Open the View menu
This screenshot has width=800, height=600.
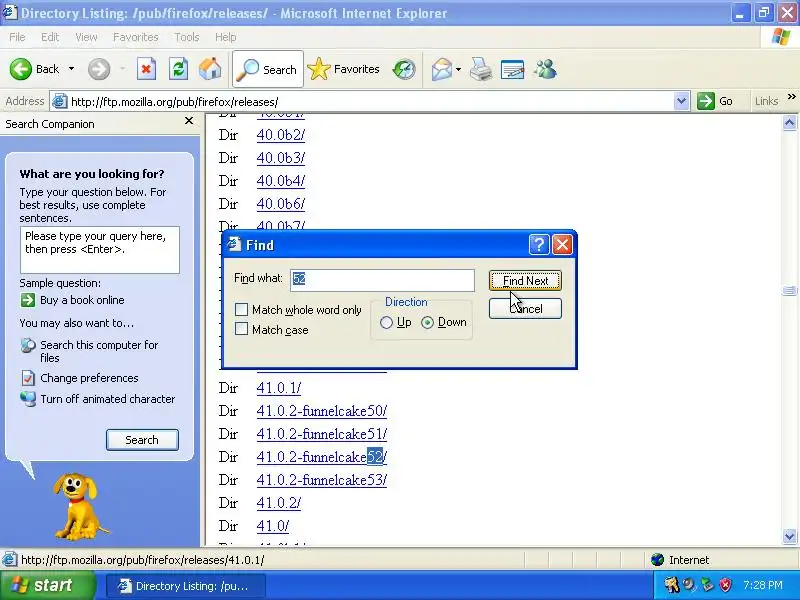(x=86, y=37)
